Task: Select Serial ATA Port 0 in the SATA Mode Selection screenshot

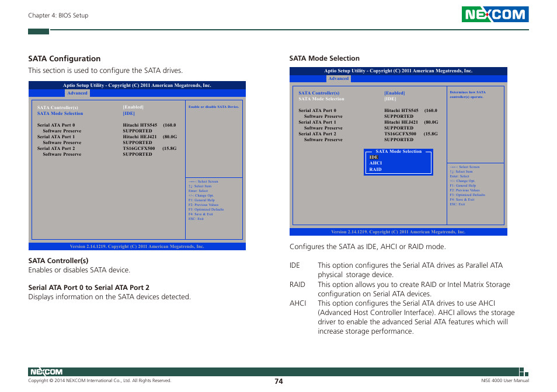Action: click(317, 111)
